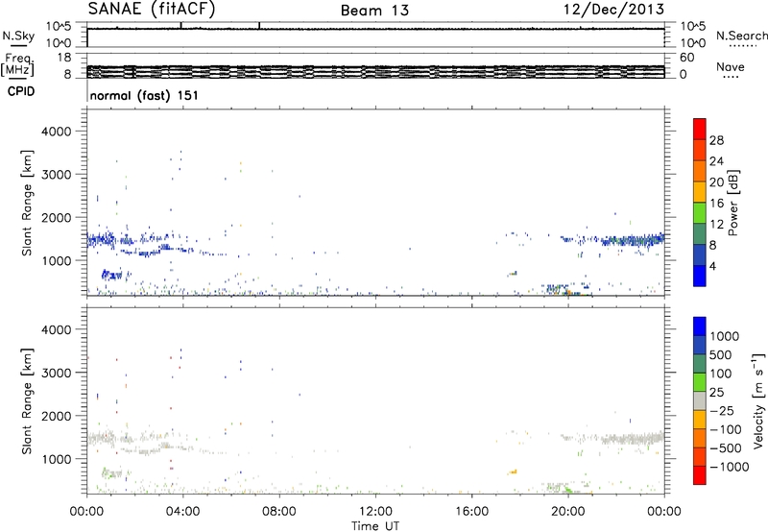Image resolution: width=768 pixels, height=532 pixels.
Task: Click the CPID row label
Action: point(21,91)
